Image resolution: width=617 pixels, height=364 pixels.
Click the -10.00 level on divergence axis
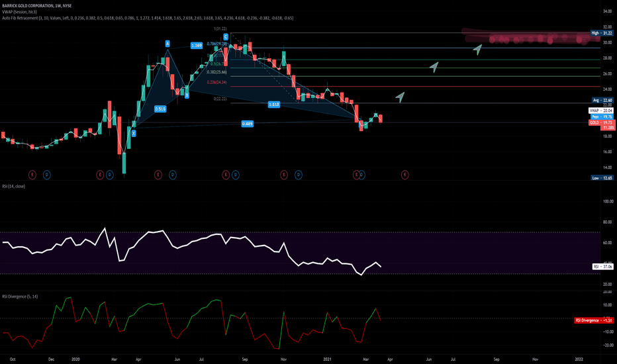coord(607,332)
